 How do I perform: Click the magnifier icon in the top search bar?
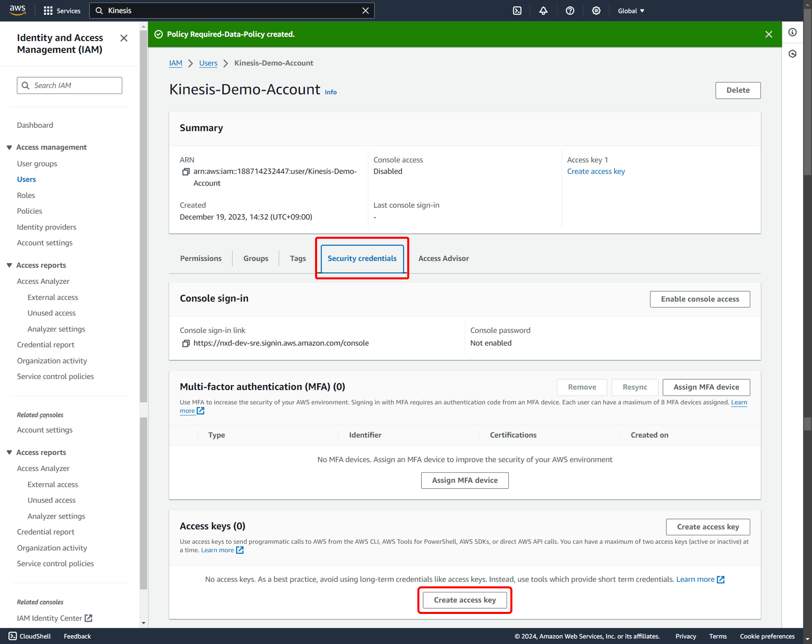[x=99, y=11]
